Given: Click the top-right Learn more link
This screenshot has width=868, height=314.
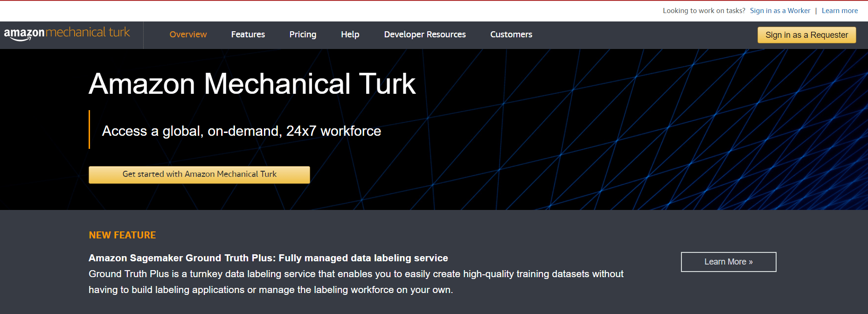Looking at the screenshot, I should coord(840,11).
